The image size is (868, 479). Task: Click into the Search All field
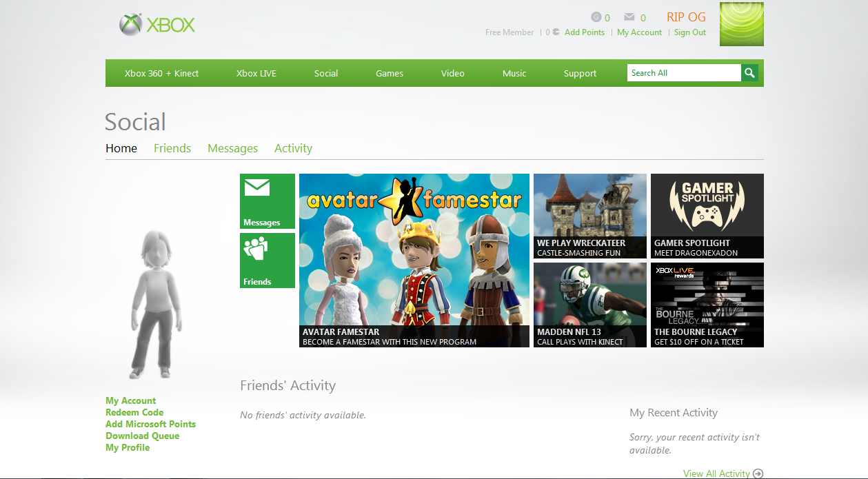[x=684, y=73]
